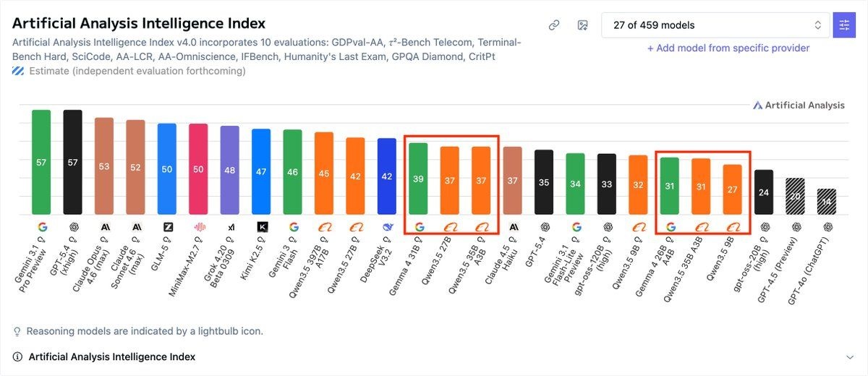The image size is (868, 376).
Task: Expand the Artificial Analysis Intelligence Index section chevron
Action: [x=849, y=357]
